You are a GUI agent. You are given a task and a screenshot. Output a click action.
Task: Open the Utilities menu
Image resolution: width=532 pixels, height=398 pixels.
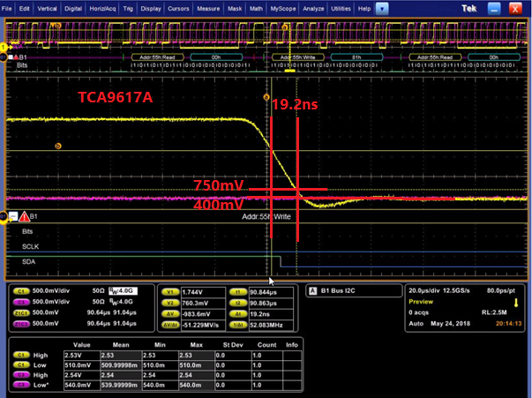(341, 9)
